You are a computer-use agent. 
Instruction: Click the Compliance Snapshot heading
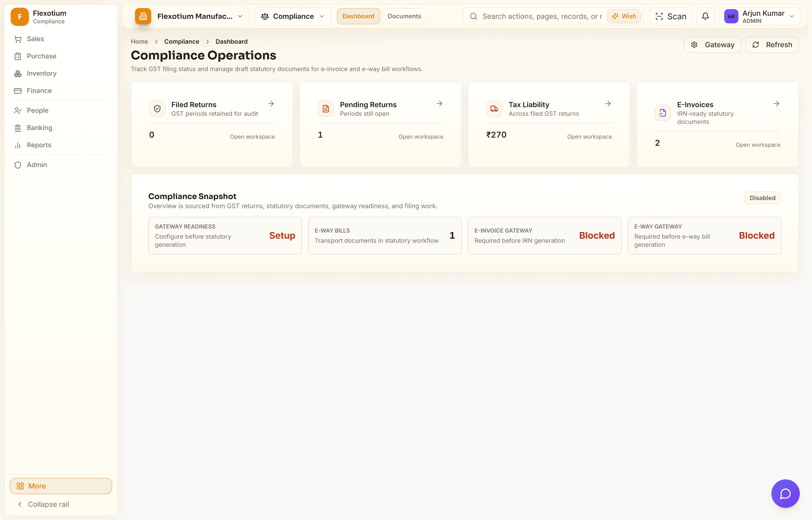(x=192, y=197)
